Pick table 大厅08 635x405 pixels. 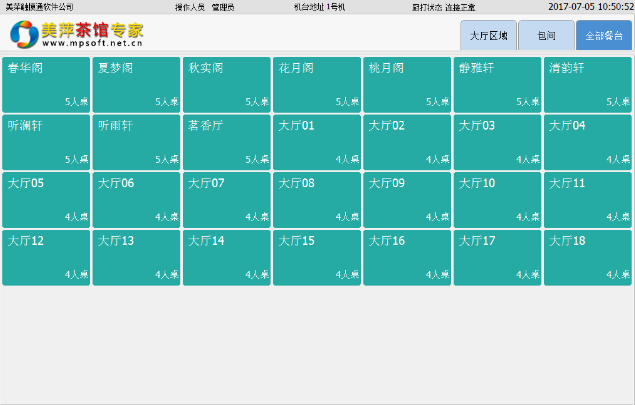point(317,200)
